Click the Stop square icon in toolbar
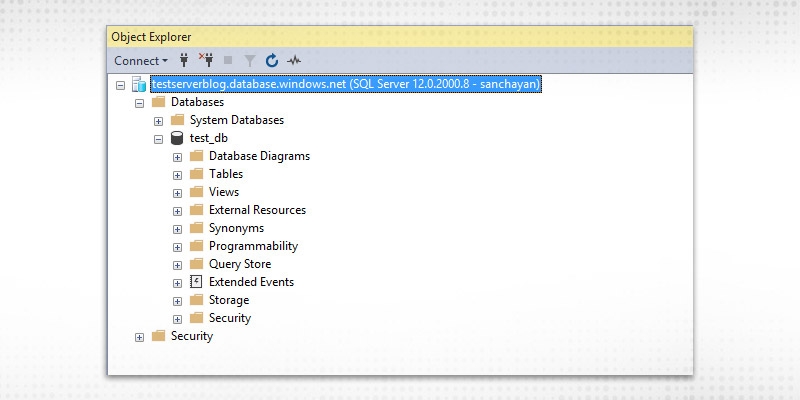 pos(228,61)
